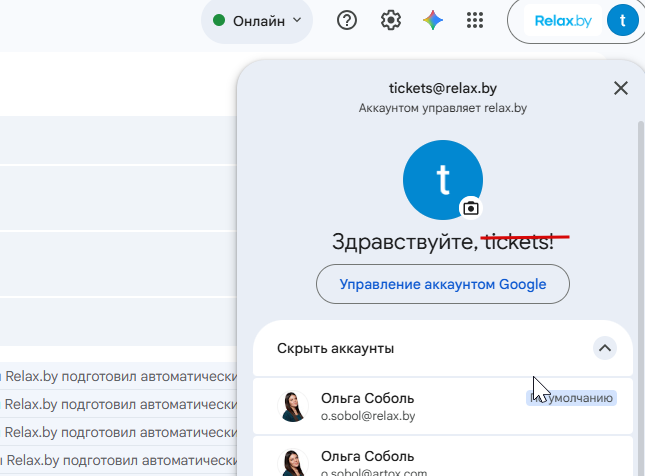This screenshot has height=476, width=645.
Task: Switch to Ольга Соболь artox.com account
Action: coord(443,457)
